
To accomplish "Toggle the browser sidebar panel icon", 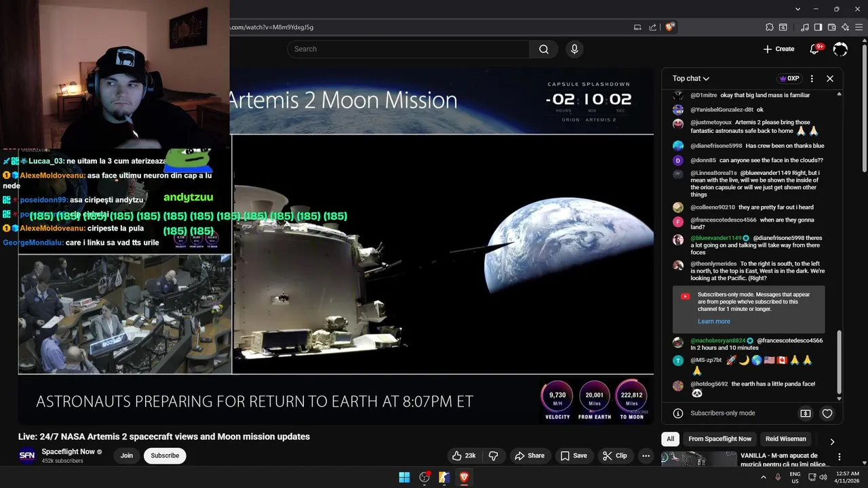I will click(x=818, y=27).
